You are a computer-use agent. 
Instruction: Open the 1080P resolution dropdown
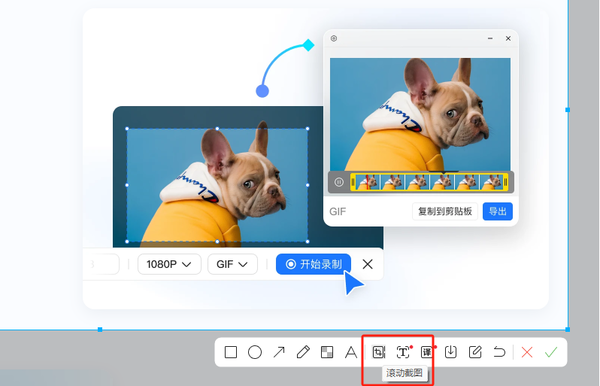click(169, 264)
